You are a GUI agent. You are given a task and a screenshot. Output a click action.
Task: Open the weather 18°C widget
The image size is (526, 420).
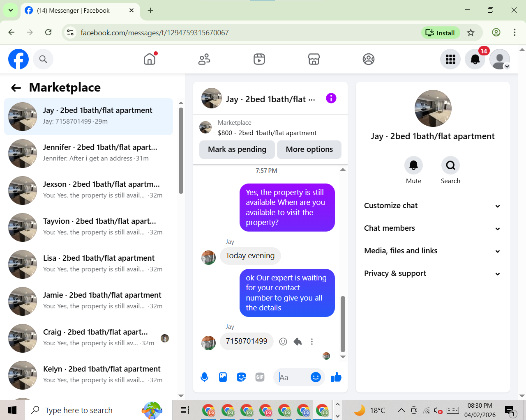pyautogui.click(x=369, y=410)
